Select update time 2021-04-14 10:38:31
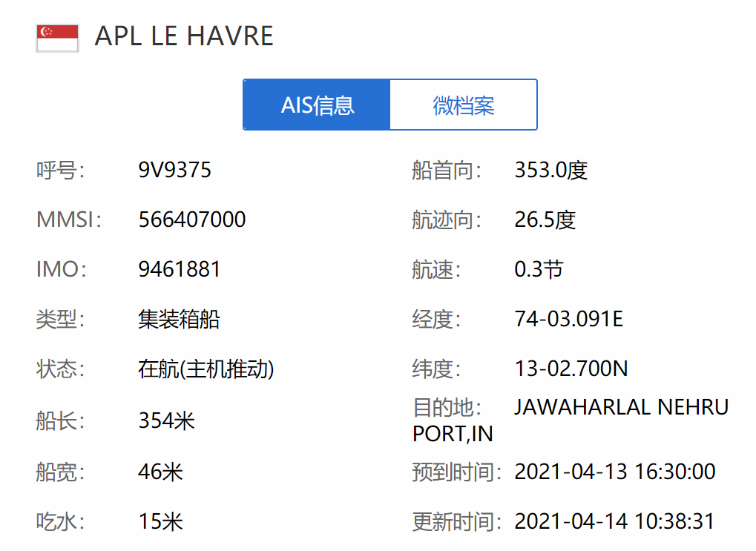 pos(615,521)
